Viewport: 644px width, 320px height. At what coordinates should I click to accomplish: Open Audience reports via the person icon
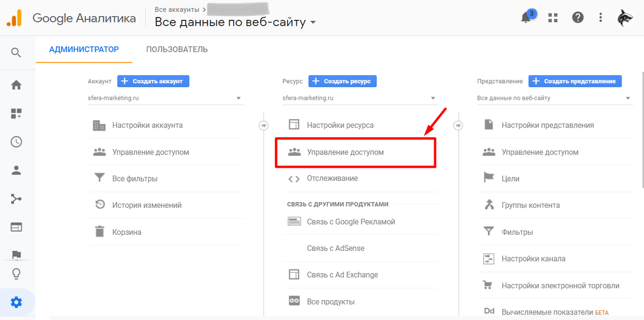pos(16,170)
